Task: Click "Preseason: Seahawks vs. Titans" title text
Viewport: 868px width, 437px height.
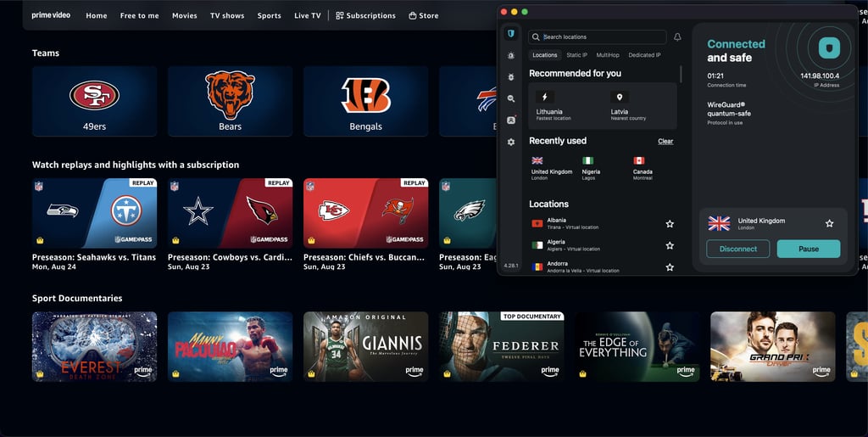Action: (94, 257)
